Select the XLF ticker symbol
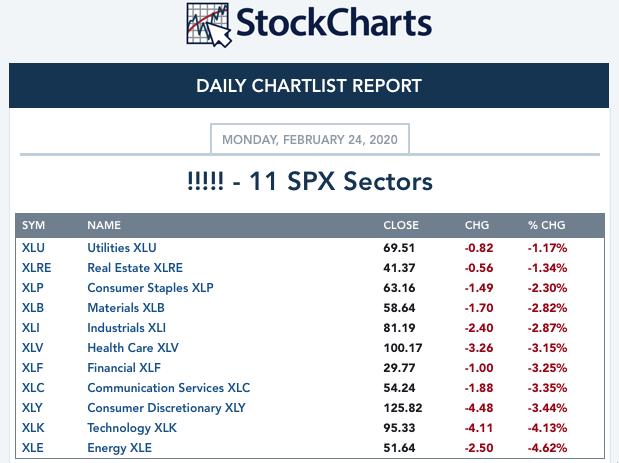 point(33,367)
